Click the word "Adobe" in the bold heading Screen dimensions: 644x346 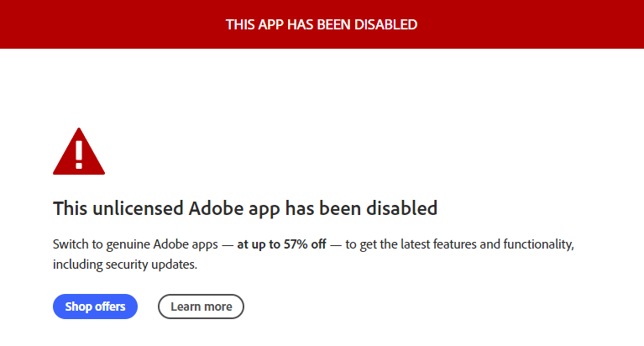tap(217, 207)
